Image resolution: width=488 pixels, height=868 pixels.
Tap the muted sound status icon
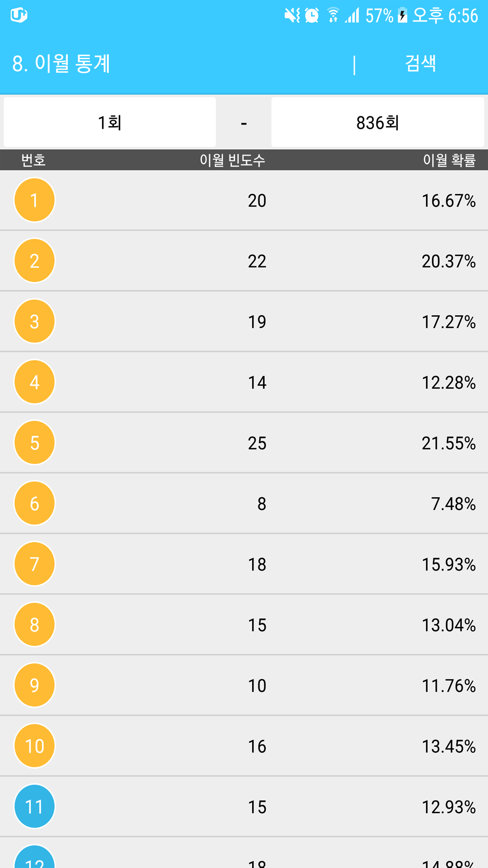pyautogui.click(x=292, y=15)
